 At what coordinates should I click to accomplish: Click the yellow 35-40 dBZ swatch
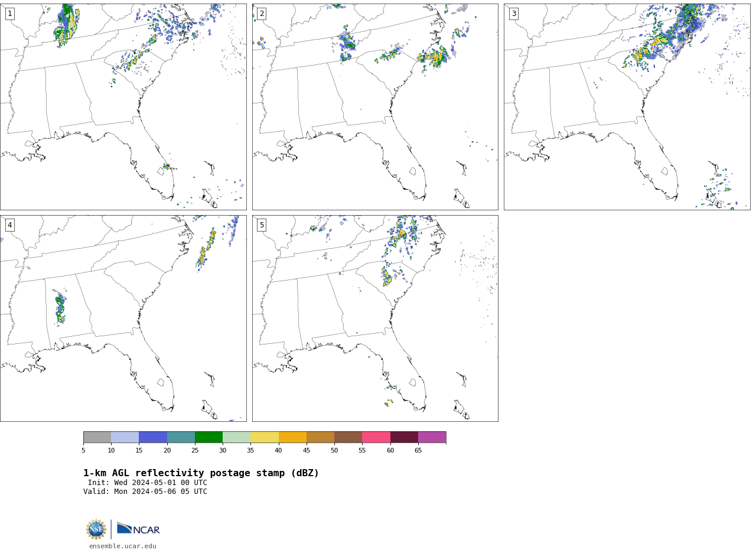click(x=265, y=437)
